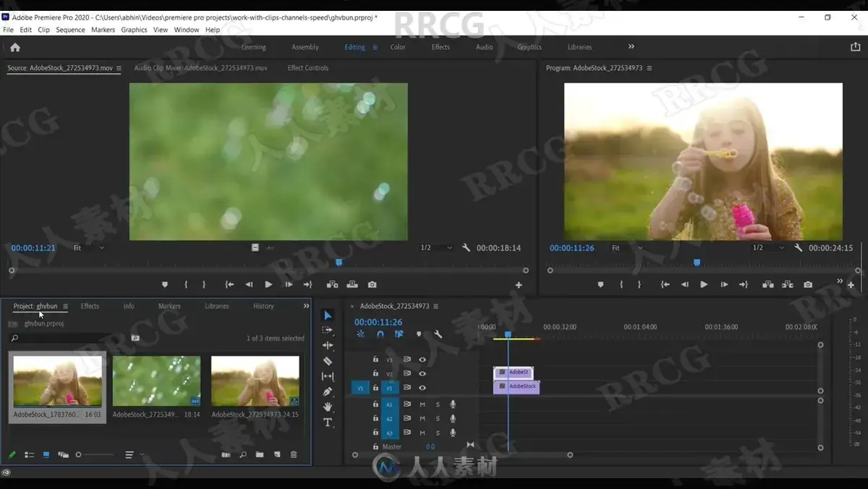The width and height of the screenshot is (868, 489).
Task: Expand Project panel group overflow chevrons
Action: click(306, 306)
